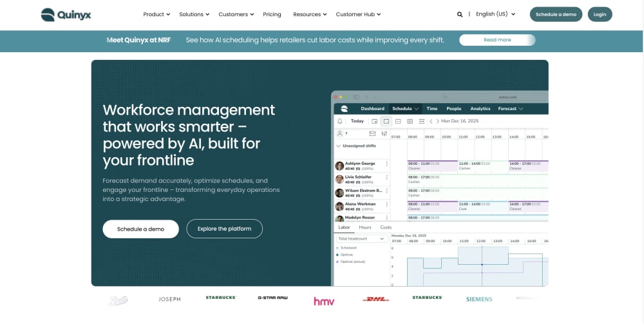Select the People tab in the app preview
The width and height of the screenshot is (644, 324).
pos(454,109)
